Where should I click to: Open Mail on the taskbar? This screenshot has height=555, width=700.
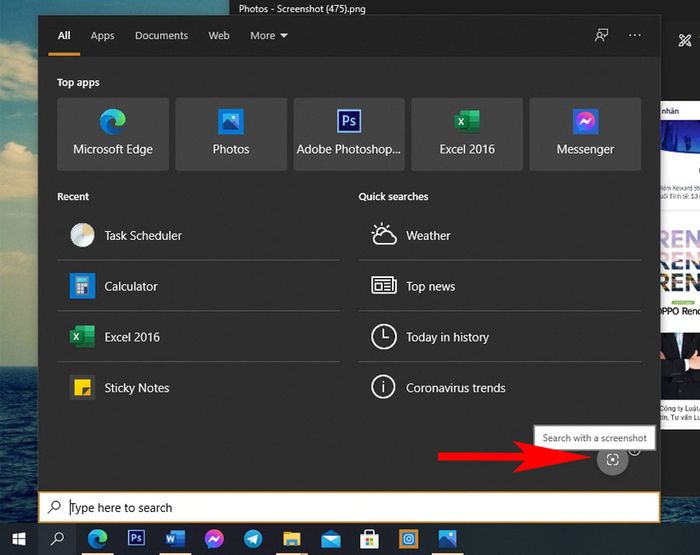click(x=331, y=539)
